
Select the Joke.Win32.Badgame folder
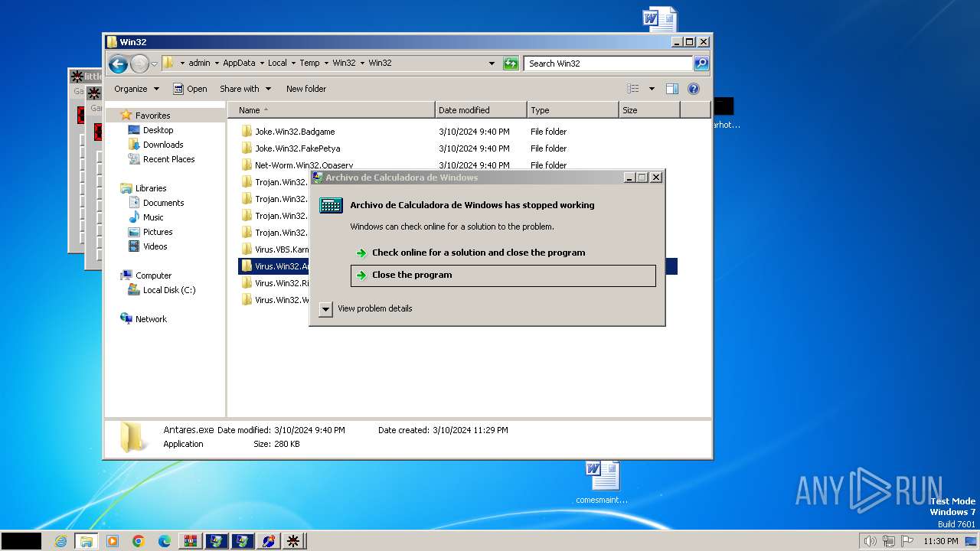click(295, 132)
